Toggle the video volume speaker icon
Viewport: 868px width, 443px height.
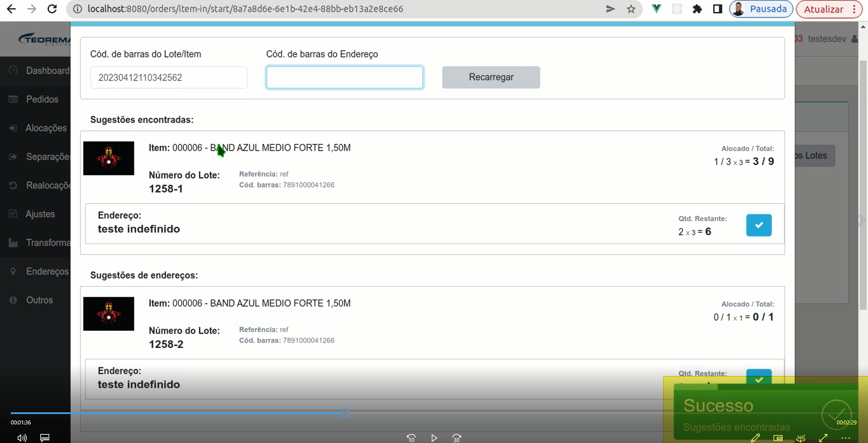coord(22,438)
